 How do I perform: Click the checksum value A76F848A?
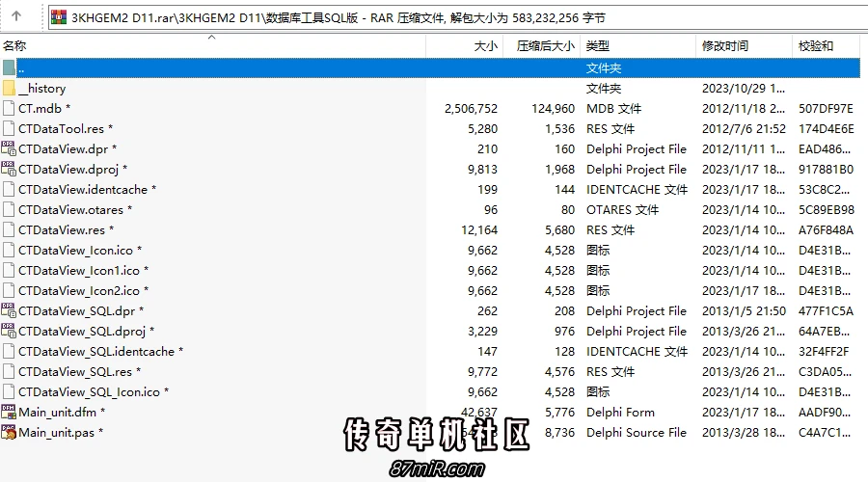pos(826,230)
